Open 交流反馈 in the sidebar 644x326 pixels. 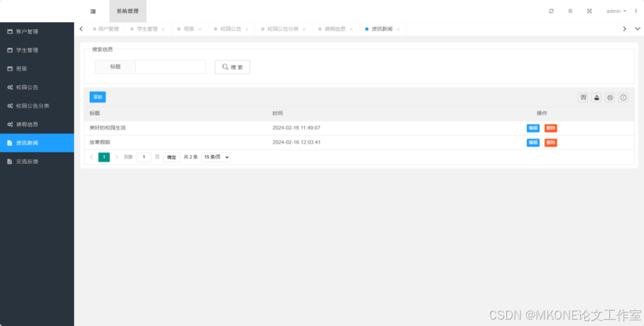pyautogui.click(x=37, y=162)
